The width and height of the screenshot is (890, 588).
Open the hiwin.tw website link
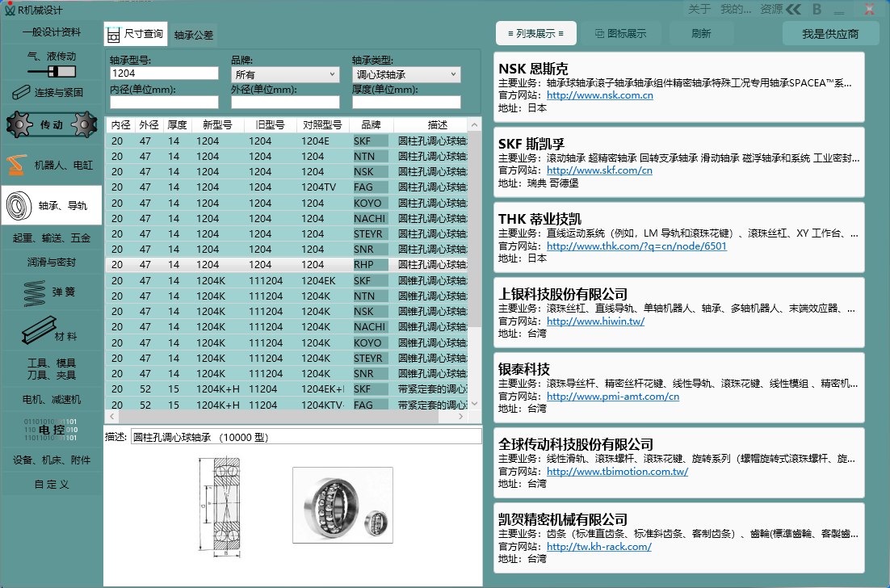595,321
